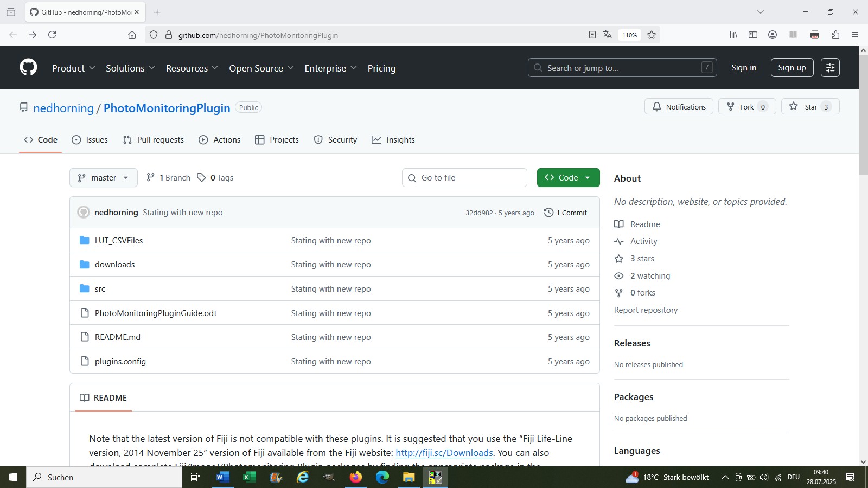Click the GitHub Octocat logo

coord(28,68)
